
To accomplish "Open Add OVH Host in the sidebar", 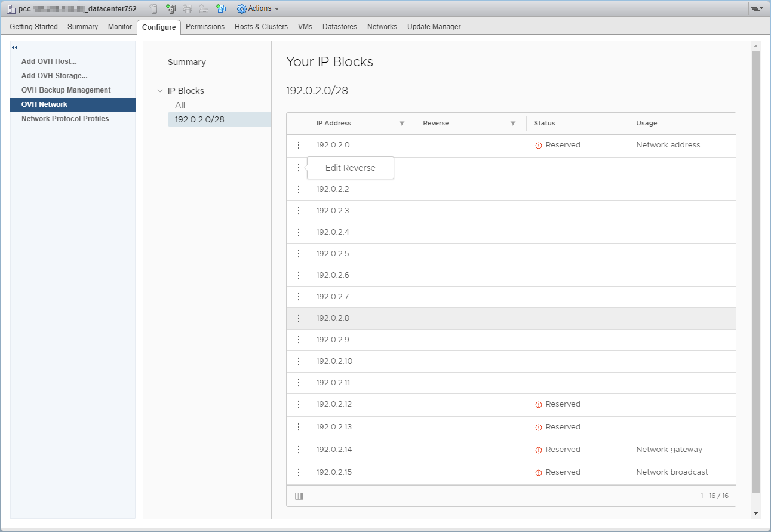I will coord(49,61).
